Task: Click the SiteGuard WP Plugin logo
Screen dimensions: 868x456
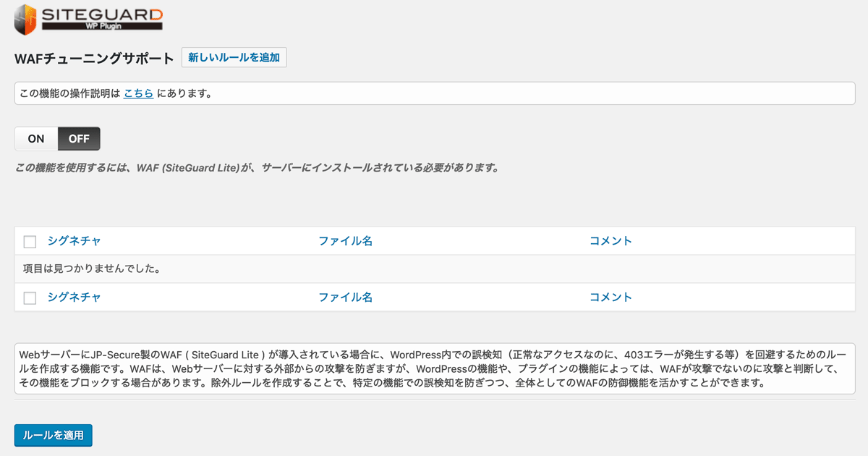Action: click(x=88, y=19)
